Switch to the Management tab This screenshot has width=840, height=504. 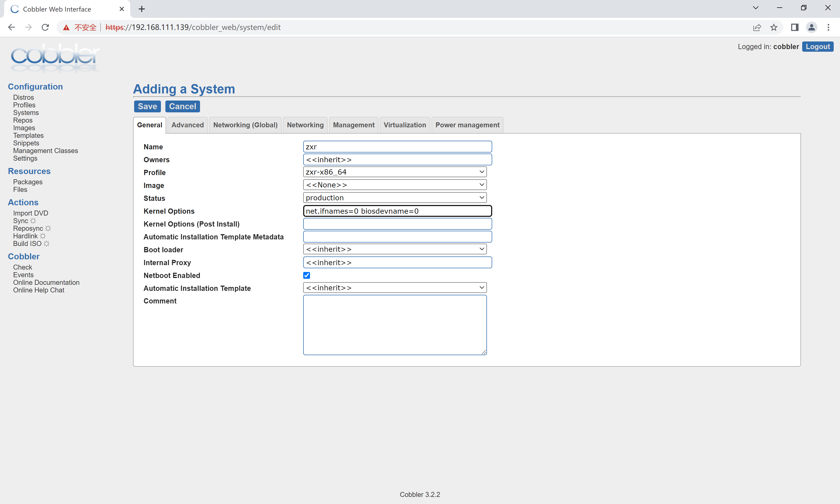pos(353,125)
